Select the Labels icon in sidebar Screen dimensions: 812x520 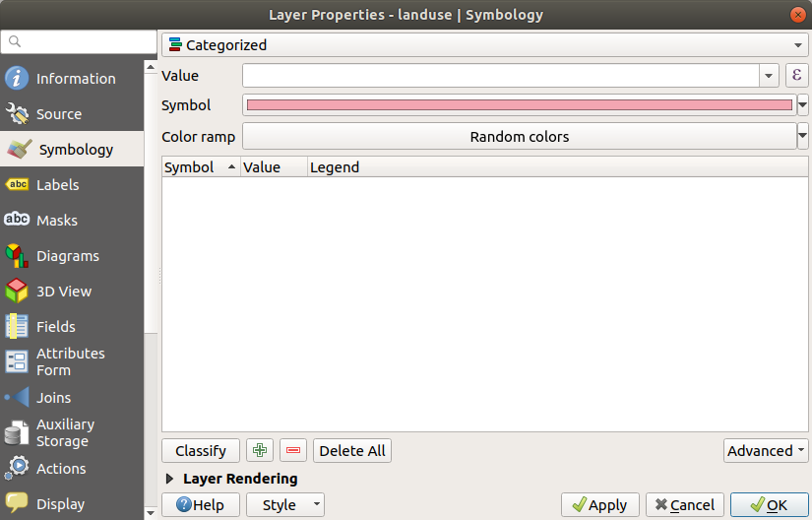pos(17,185)
